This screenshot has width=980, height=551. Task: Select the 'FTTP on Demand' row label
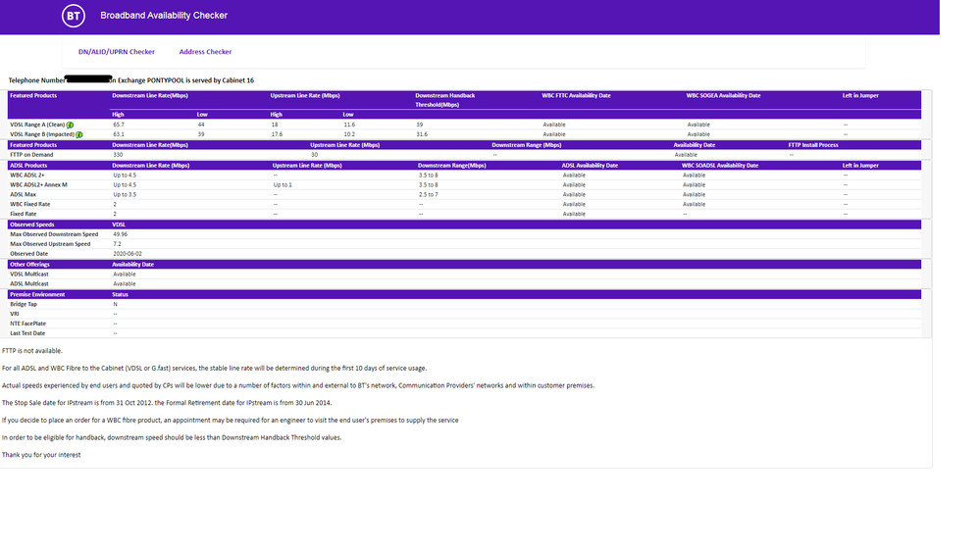click(x=31, y=155)
